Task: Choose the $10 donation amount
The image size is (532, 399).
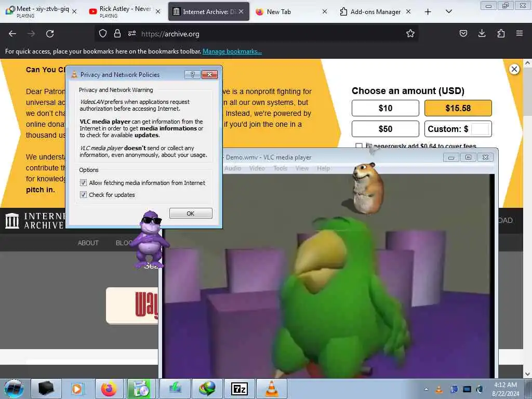Action: (385, 108)
